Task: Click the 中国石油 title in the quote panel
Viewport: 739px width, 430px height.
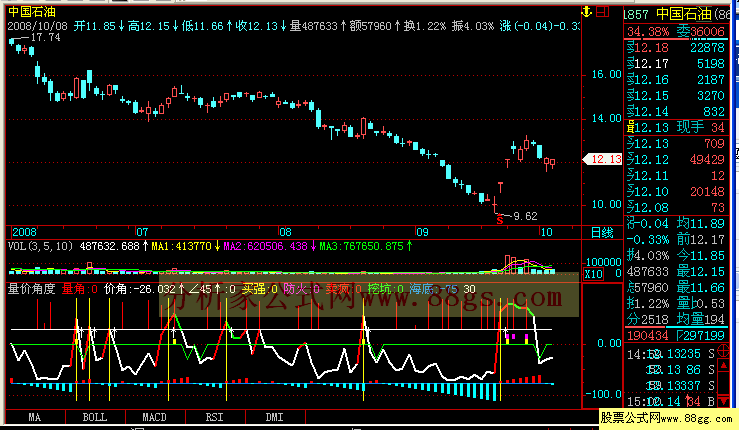Action: (683, 14)
